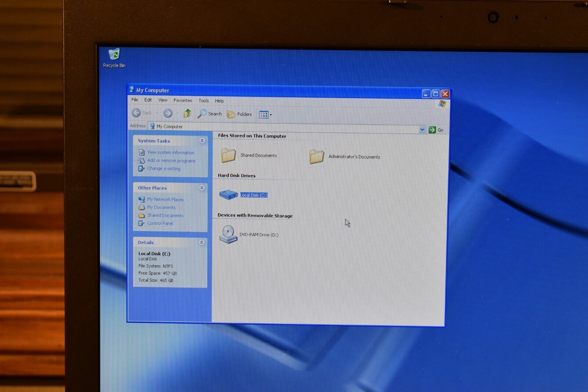
Task: Click the My Network Places icon
Action: click(x=141, y=199)
